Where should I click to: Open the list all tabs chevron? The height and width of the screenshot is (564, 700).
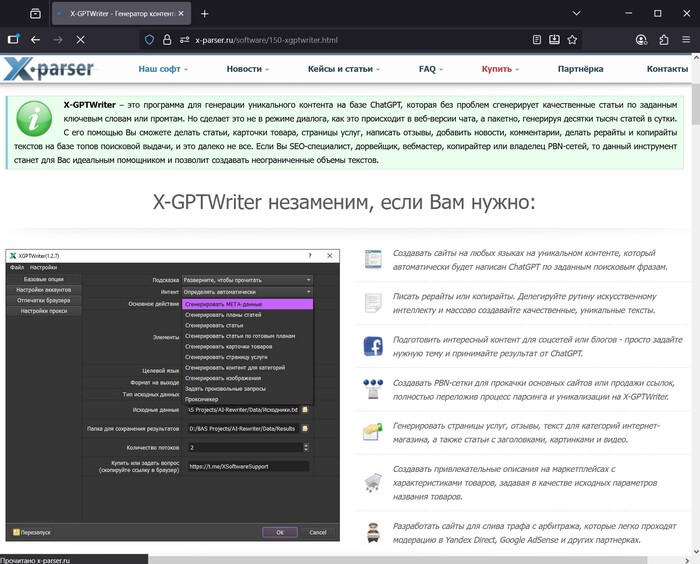pos(576,13)
